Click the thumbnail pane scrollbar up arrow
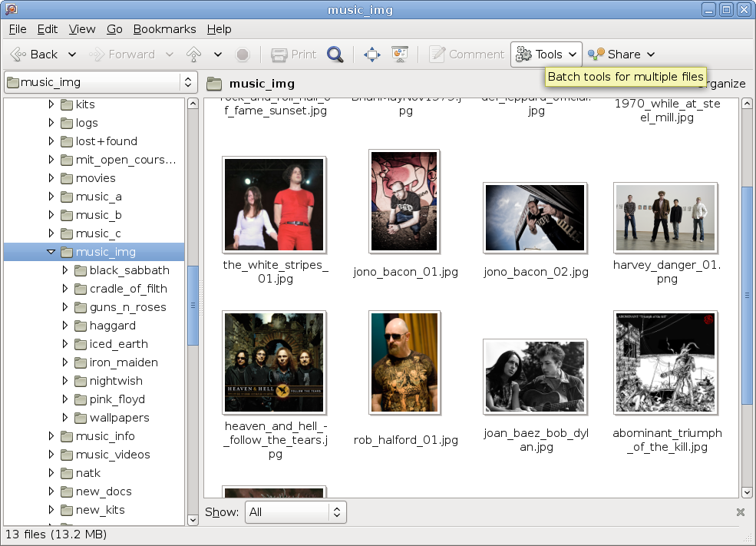 747,104
